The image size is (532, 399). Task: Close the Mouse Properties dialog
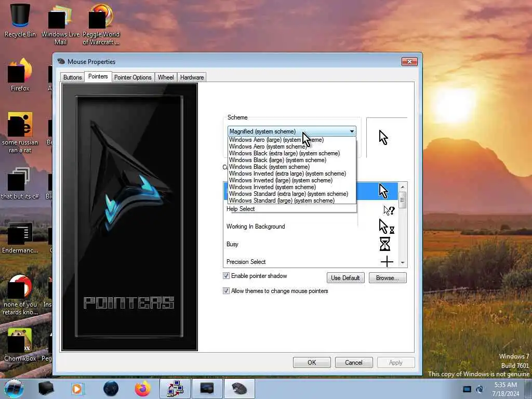point(409,61)
